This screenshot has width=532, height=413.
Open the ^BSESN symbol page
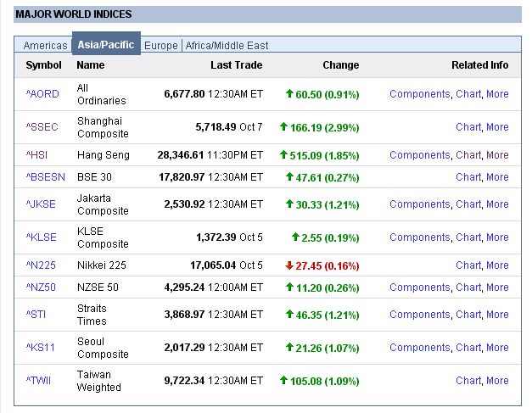point(44,177)
